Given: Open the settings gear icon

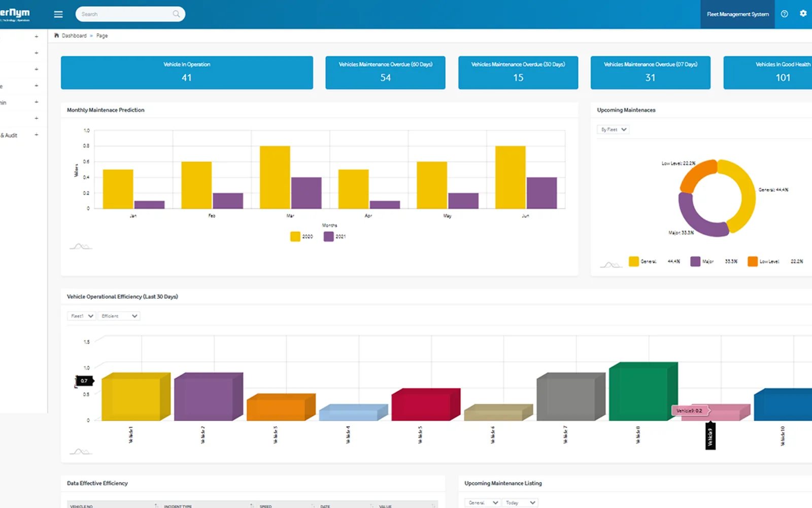Looking at the screenshot, I should 803,14.
